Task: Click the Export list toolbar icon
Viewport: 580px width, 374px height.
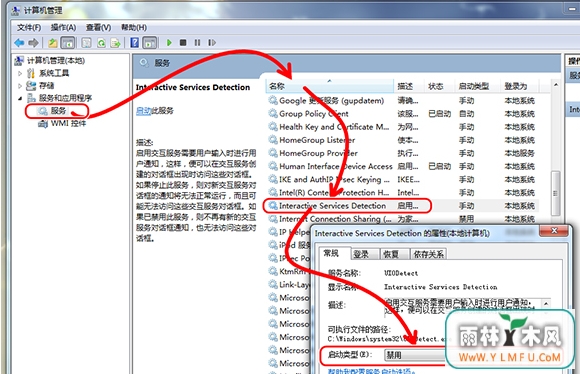Action: (x=115, y=43)
